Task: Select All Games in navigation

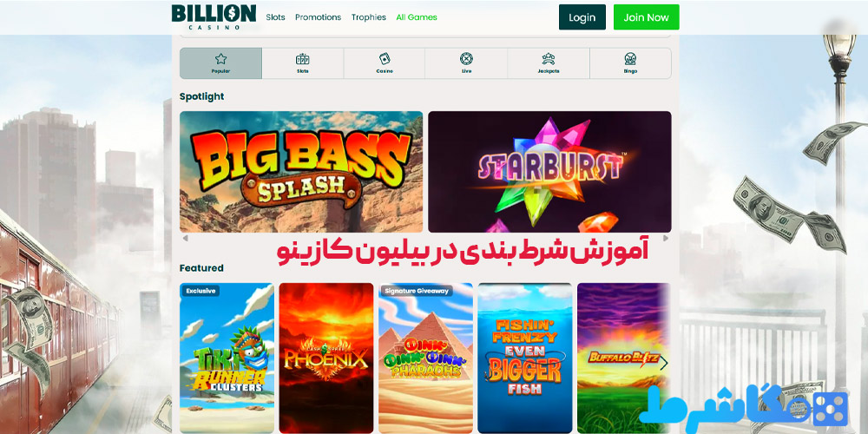Action: [417, 17]
